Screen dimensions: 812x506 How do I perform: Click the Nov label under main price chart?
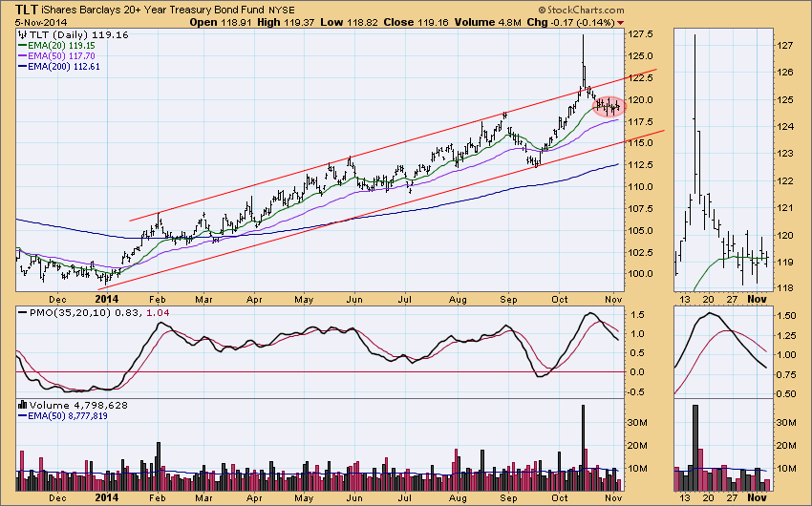(613, 299)
